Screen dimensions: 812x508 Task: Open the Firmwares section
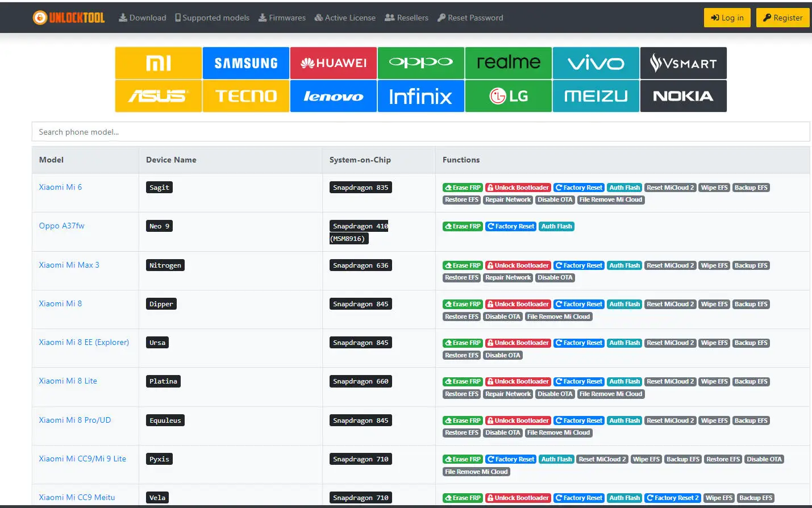point(282,18)
